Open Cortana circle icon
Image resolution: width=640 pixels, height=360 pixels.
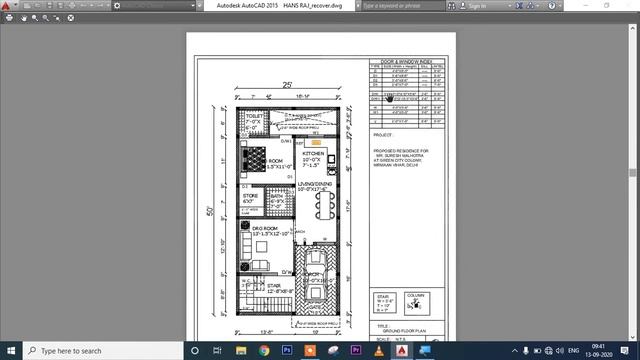coord(195,351)
